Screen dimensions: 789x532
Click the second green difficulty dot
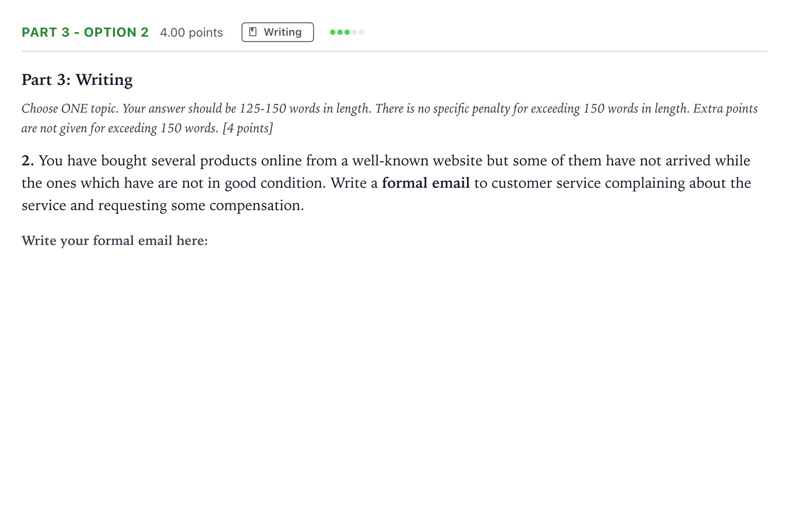tap(340, 32)
